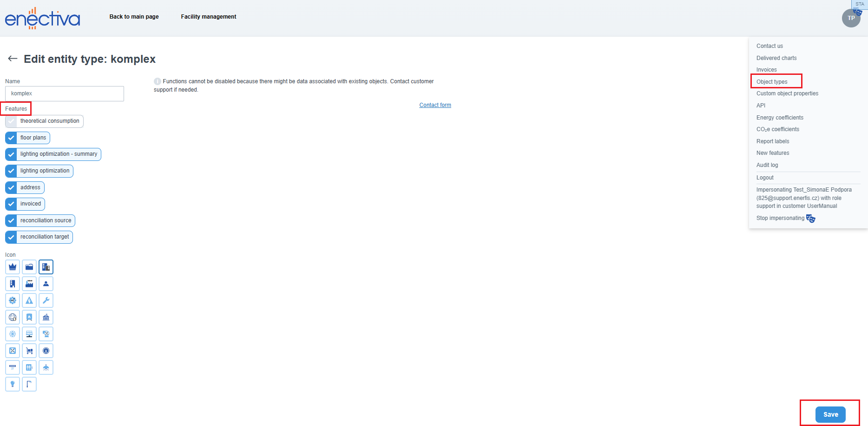The height and width of the screenshot is (426, 868).
Task: Select the solar panel icon
Action: point(29,334)
